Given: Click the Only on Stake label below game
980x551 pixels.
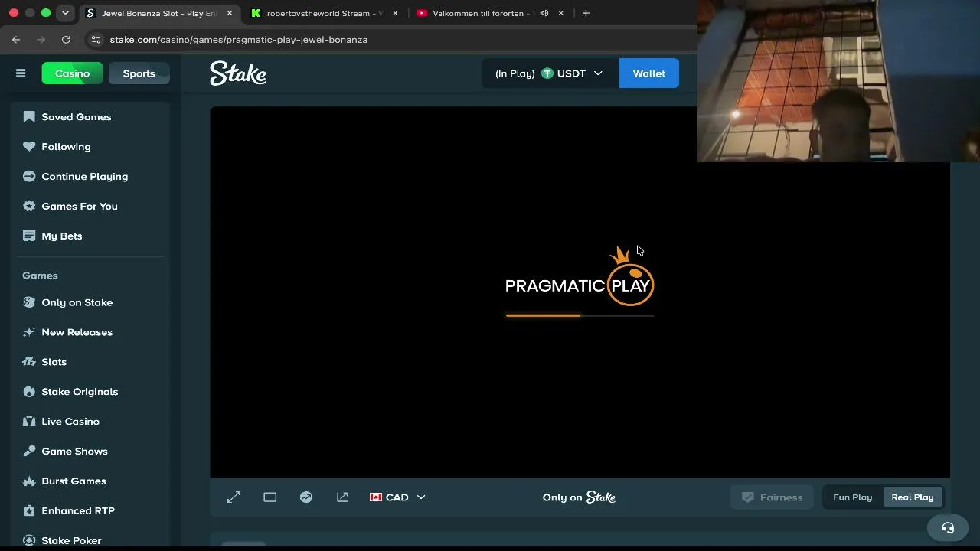Looking at the screenshot, I should click(x=579, y=497).
